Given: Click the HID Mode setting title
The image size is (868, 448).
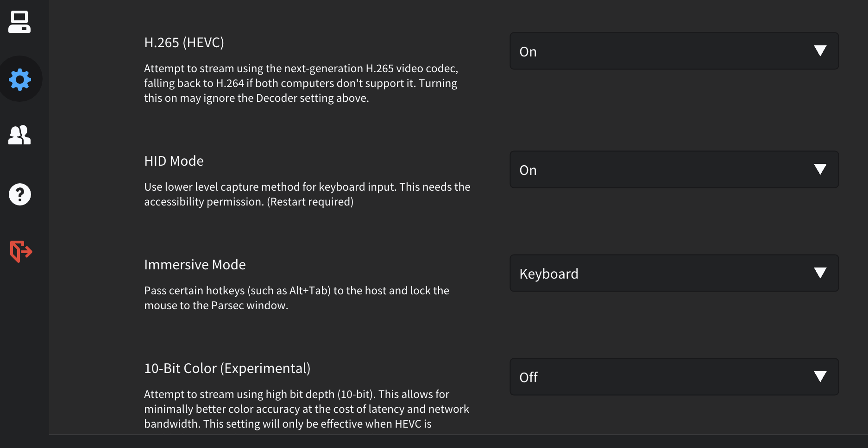Looking at the screenshot, I should coord(174,161).
